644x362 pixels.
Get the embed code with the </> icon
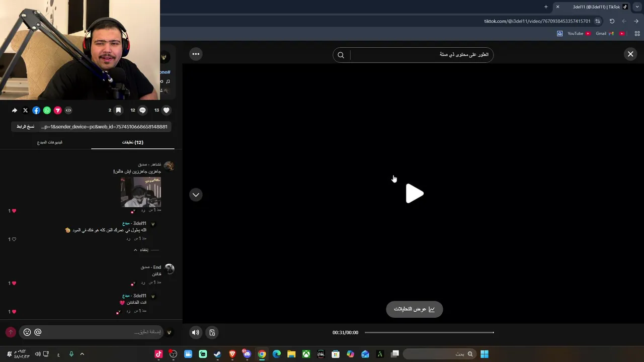pos(68,110)
